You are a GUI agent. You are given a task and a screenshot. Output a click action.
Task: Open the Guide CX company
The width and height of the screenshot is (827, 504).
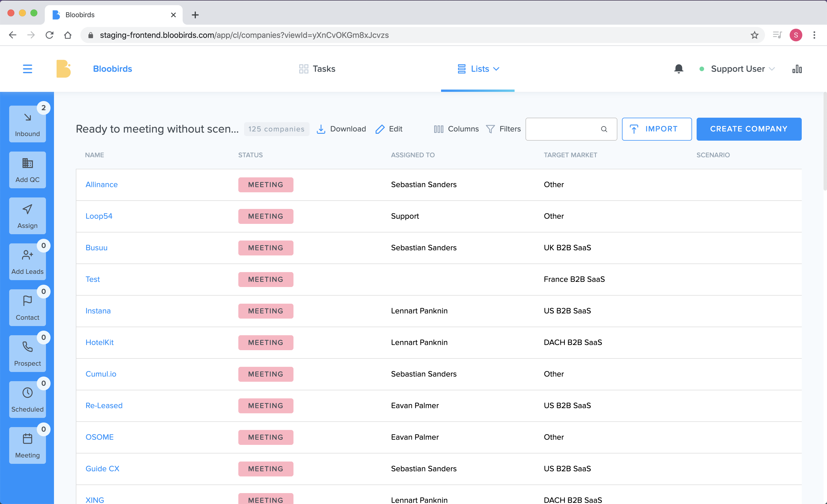point(102,468)
